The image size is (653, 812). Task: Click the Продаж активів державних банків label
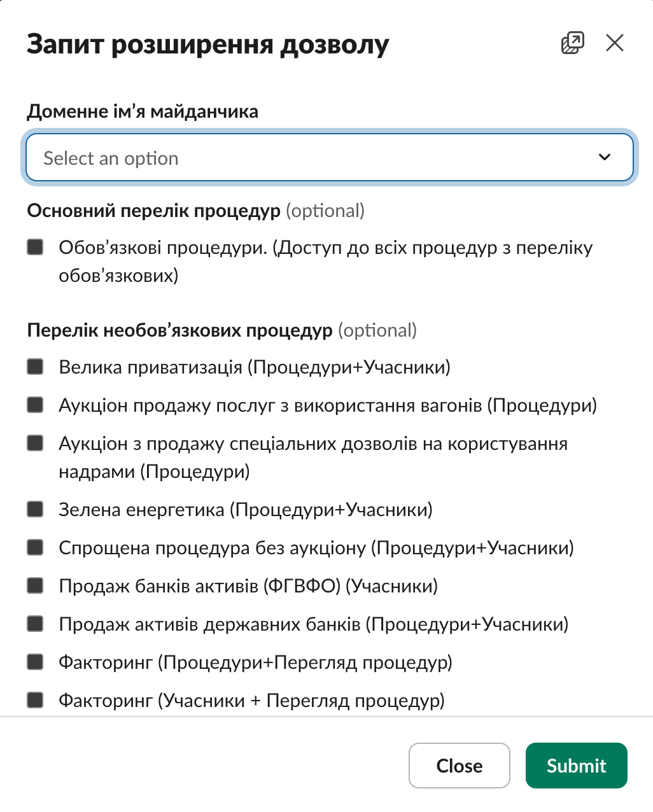tap(313, 624)
